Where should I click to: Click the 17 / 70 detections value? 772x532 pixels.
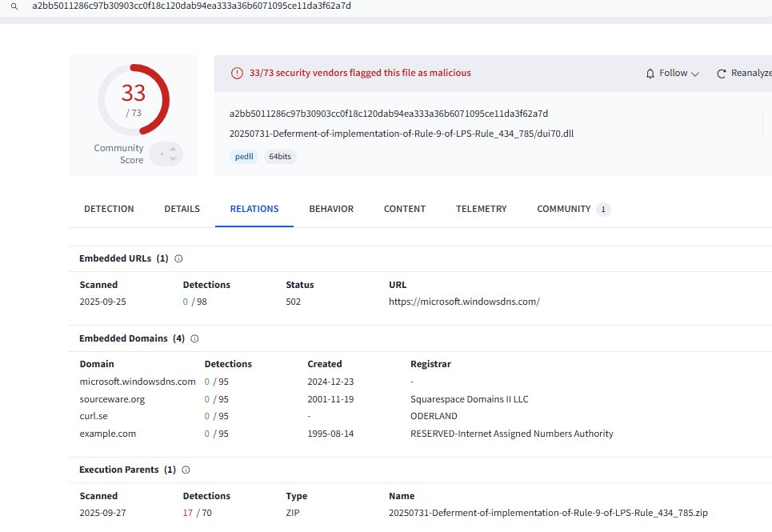(197, 513)
